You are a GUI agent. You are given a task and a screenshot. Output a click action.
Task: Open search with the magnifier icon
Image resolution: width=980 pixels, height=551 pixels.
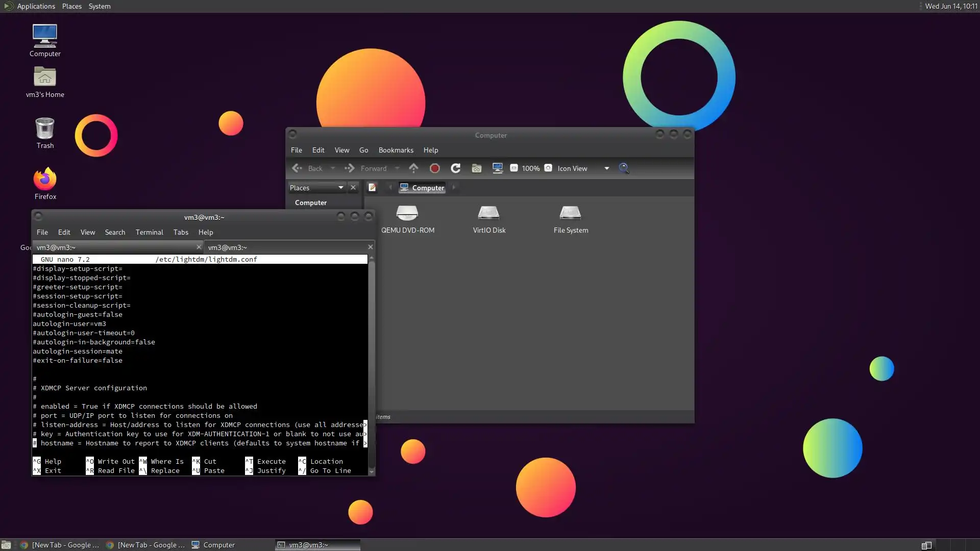(x=624, y=168)
